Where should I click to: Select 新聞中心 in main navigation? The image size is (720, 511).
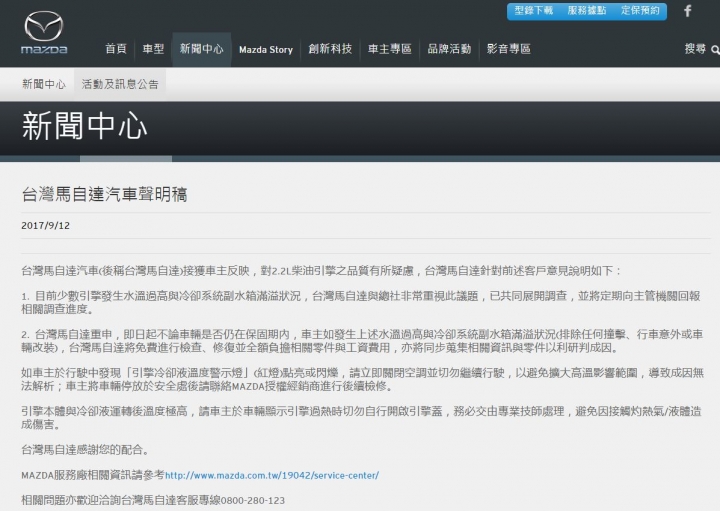coord(202,49)
